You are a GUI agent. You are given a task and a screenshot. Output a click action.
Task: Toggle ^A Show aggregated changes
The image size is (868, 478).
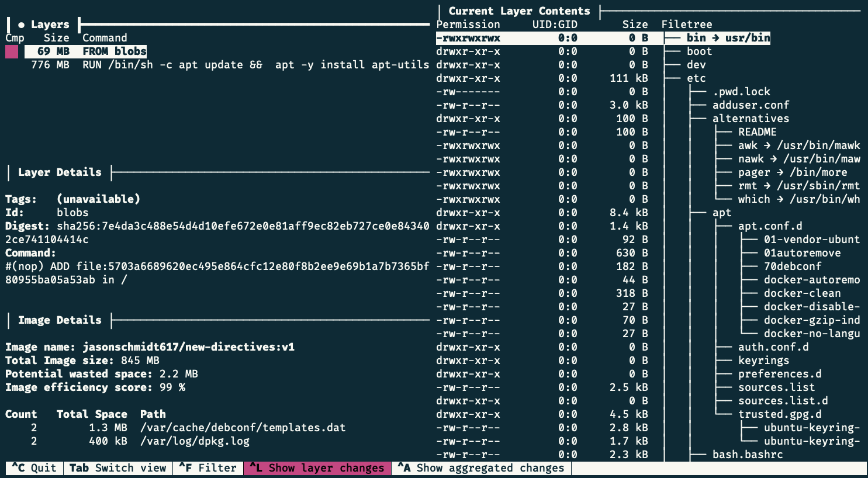482,468
